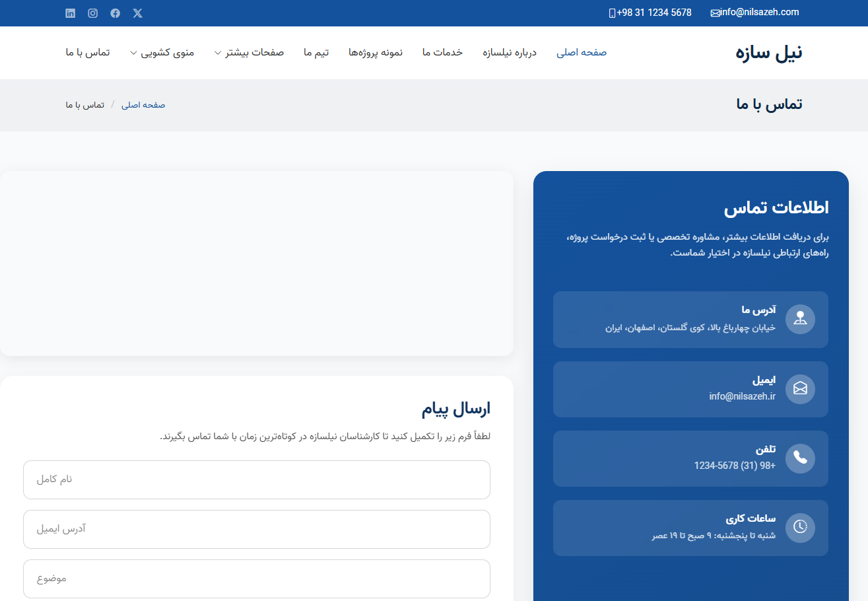Image resolution: width=868 pixels, height=601 pixels.
Task: Open the نیل سازه logo link
Action: coord(768,52)
